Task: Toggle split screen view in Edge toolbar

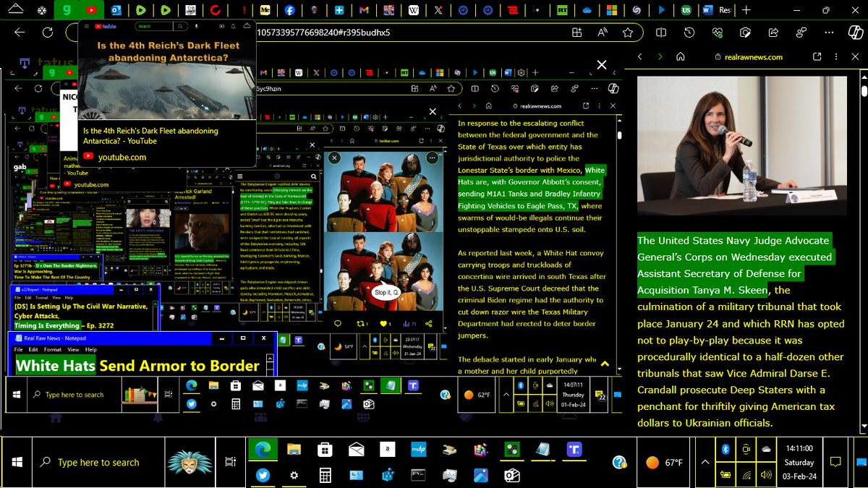Action: [x=661, y=33]
